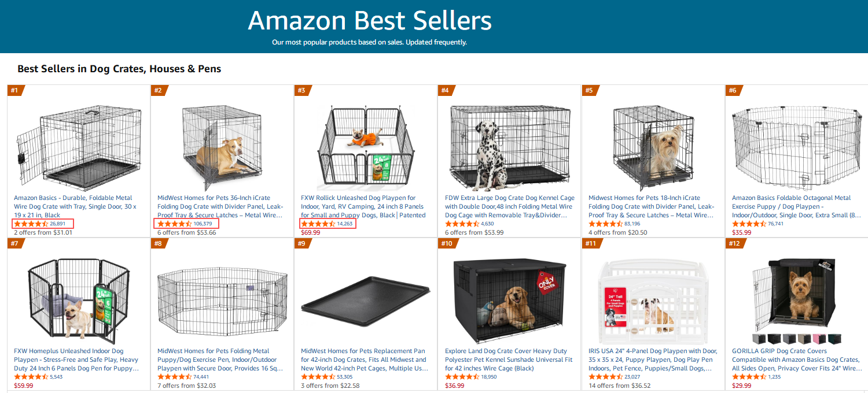Click star rating for MidWest 36-Inch iCrate

174,224
